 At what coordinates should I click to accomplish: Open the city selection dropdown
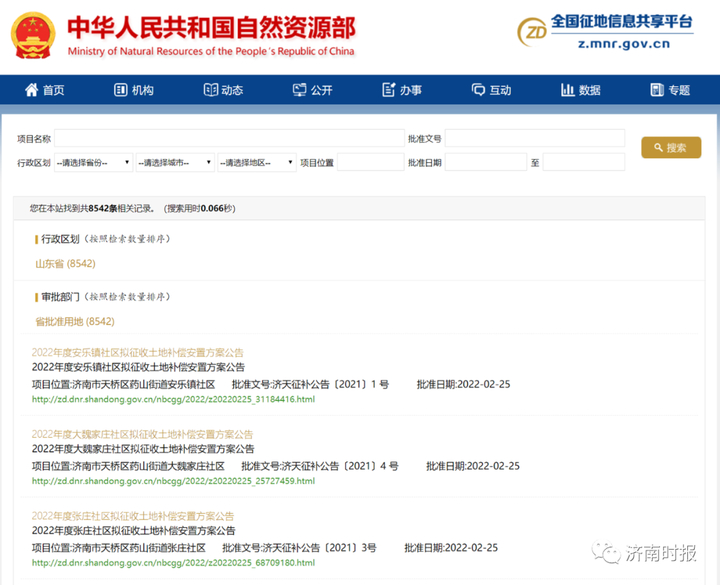pos(175,162)
